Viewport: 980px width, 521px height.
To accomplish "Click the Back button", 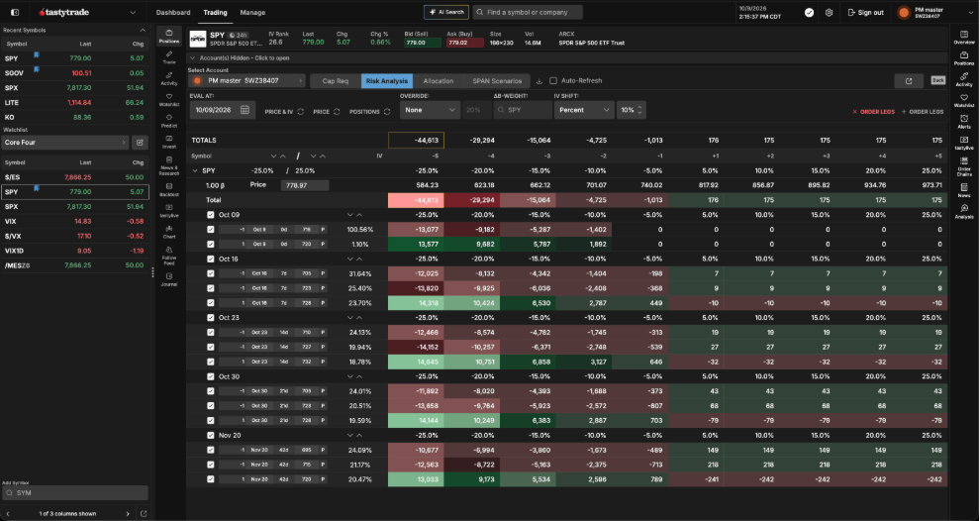I will point(938,80).
